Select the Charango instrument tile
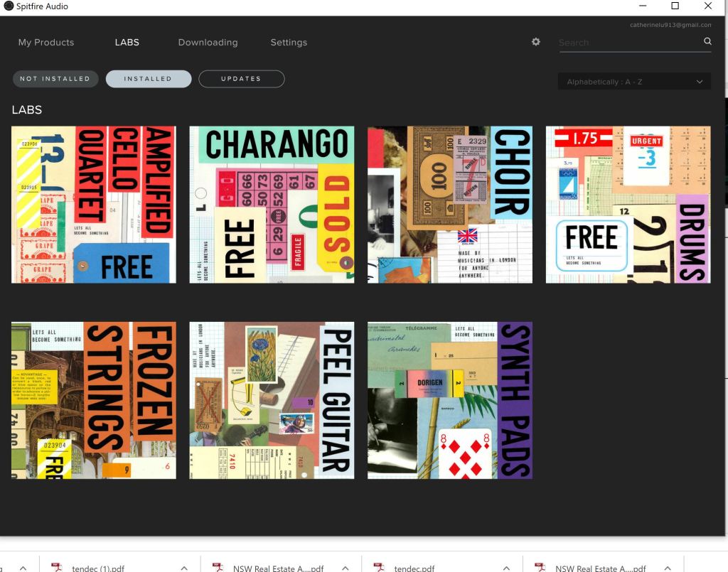The width and height of the screenshot is (728, 572). (272, 205)
